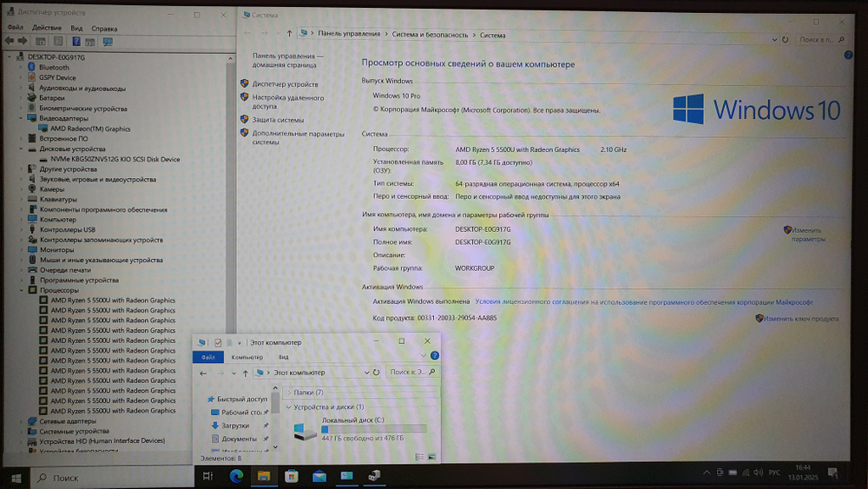
Task: Collapse the Дисковые устройства node
Action: pos(21,149)
